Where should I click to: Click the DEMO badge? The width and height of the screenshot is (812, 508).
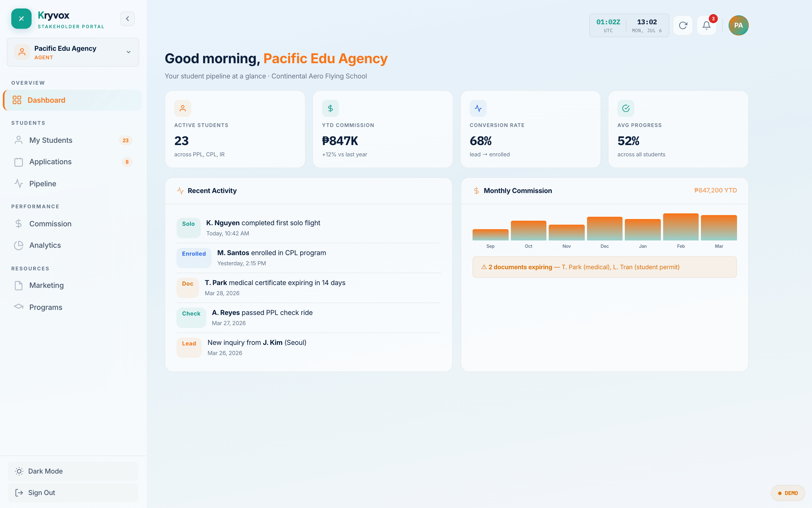787,493
